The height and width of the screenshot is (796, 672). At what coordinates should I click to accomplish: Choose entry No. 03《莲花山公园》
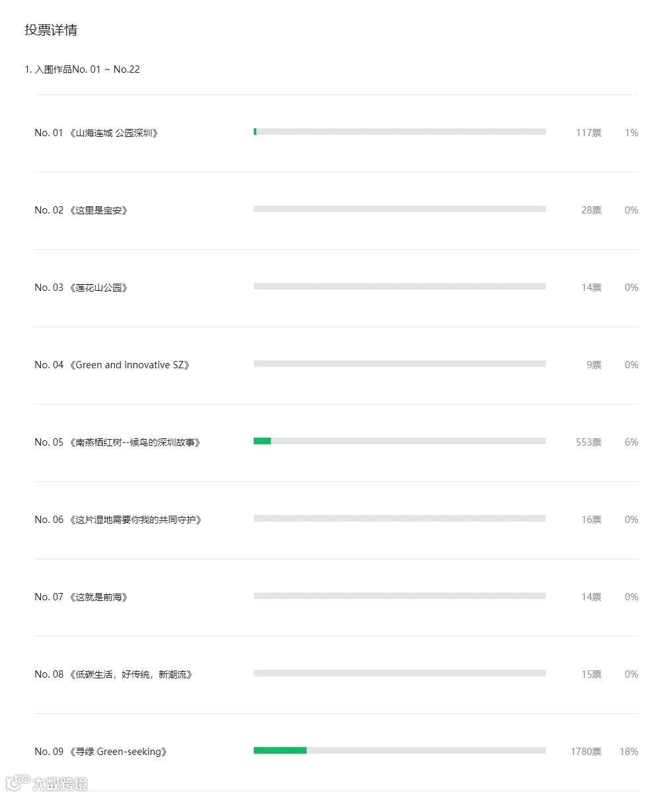click(x=81, y=288)
